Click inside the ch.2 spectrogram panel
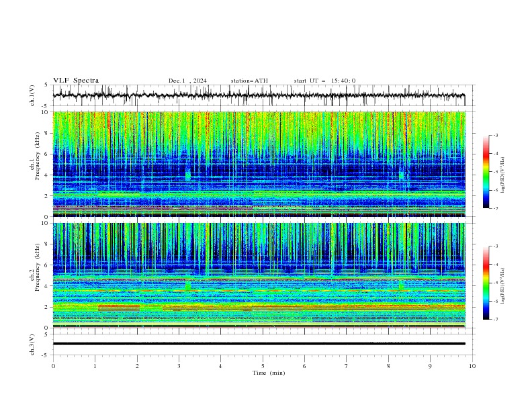 pos(259,275)
